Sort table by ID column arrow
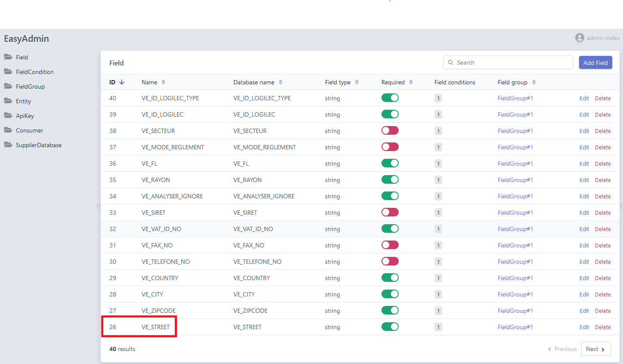Viewport: 623px width, 364px height. [x=122, y=82]
